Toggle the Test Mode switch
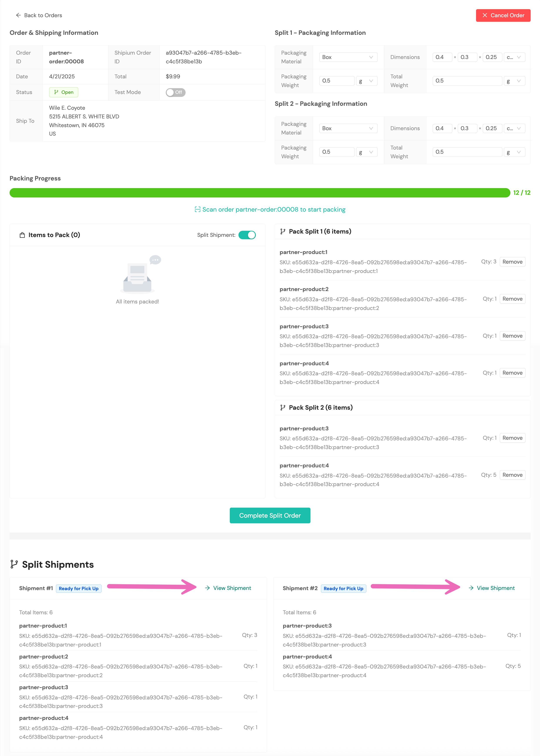 (x=175, y=93)
